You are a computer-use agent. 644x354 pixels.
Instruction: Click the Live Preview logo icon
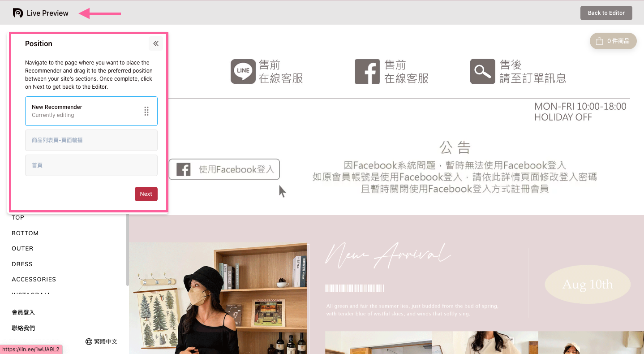point(18,13)
